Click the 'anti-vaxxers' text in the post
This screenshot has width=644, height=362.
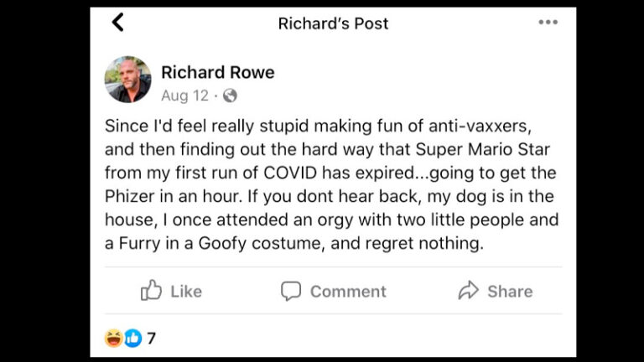pos(480,126)
